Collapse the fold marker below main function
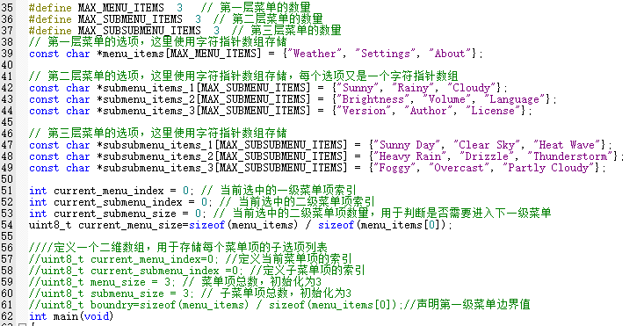The width and height of the screenshot is (644, 326). pyautogui.click(x=23, y=324)
